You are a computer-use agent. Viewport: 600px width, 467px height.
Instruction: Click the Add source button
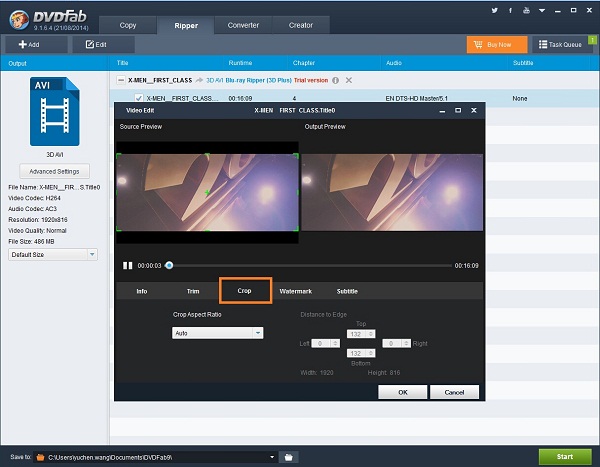[x=36, y=44]
